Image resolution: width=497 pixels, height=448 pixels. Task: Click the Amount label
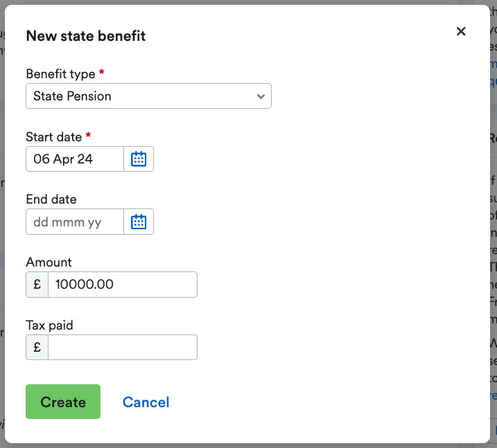point(49,262)
